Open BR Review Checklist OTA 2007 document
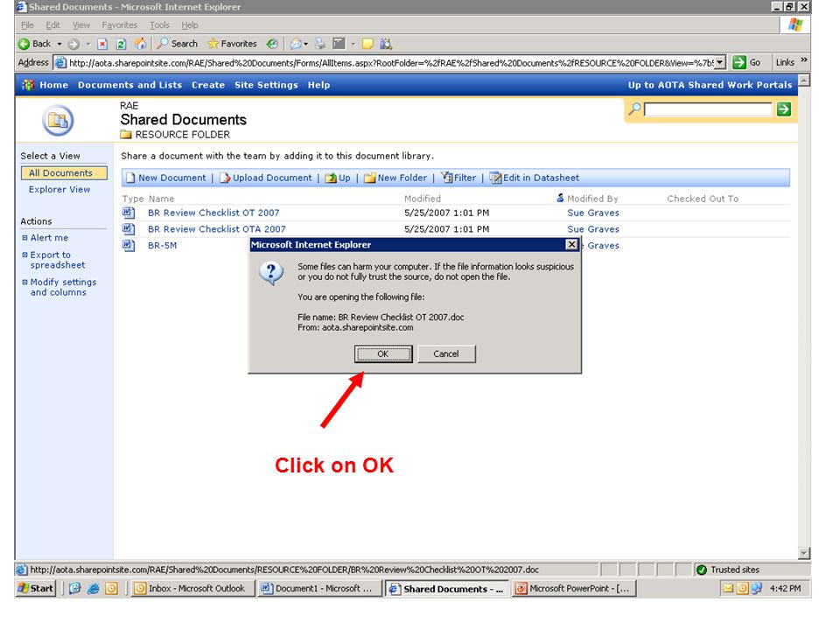Screen dimensions: 840x630 point(217,229)
